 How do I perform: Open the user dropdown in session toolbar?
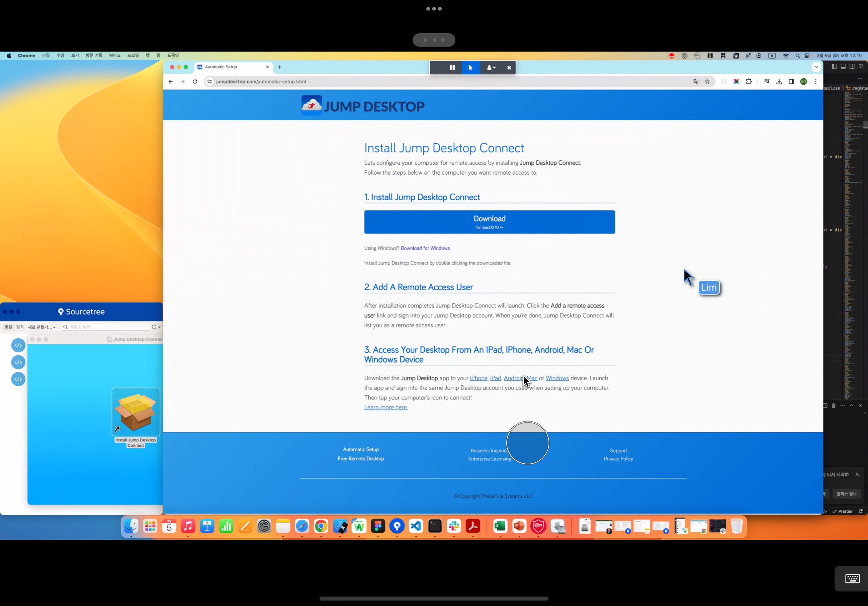click(491, 68)
